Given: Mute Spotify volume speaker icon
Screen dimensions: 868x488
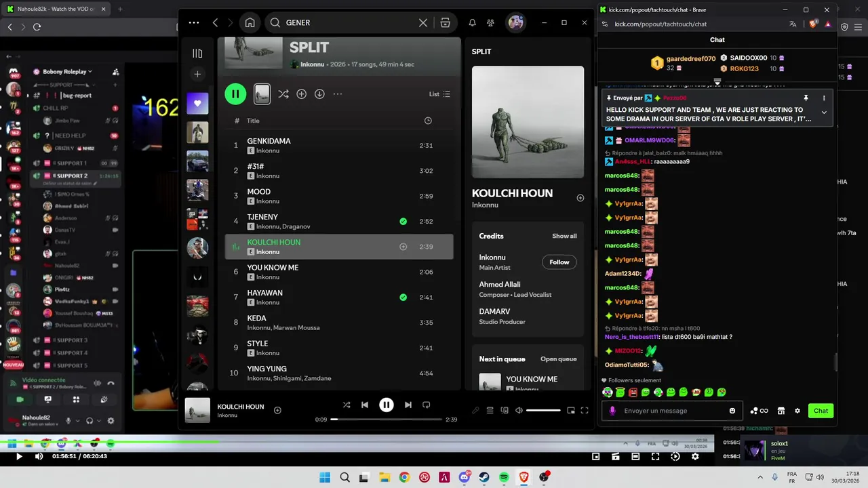Looking at the screenshot, I should 519,410.
